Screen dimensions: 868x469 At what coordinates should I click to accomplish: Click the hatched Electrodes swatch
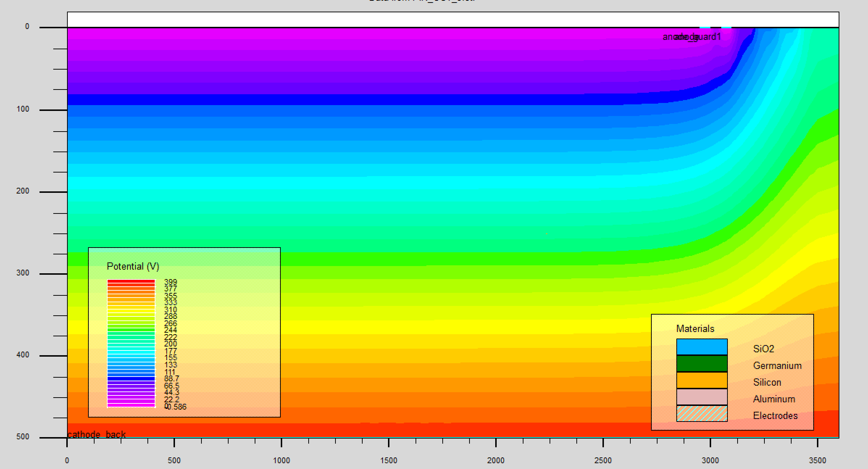[x=702, y=414]
